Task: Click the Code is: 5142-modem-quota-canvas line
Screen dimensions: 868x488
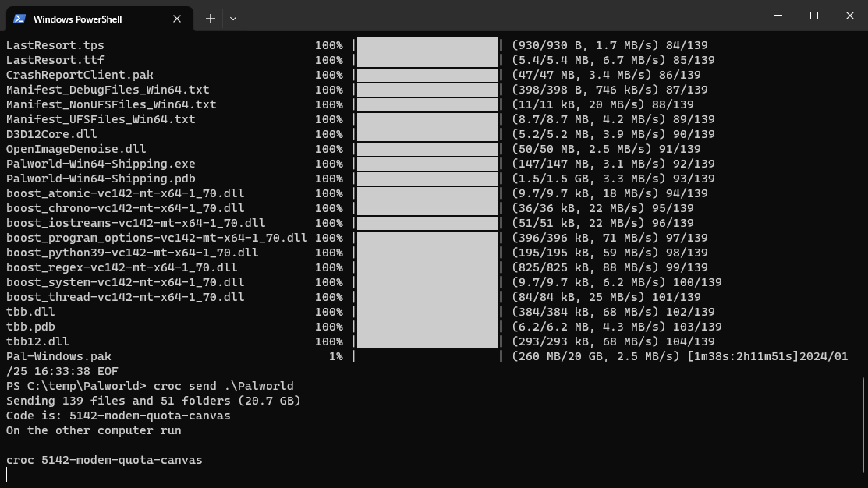Action: (119, 416)
